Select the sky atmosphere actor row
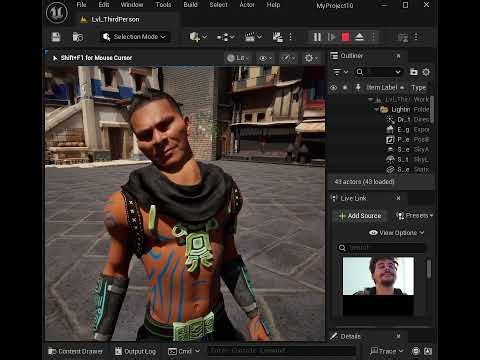The height and width of the screenshot is (360, 480). click(380, 149)
